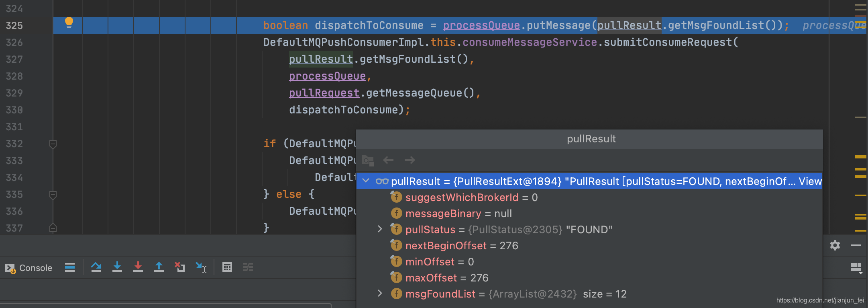This screenshot has height=308, width=868.
Task: Select the minOffset = 0 row
Action: pos(589,262)
